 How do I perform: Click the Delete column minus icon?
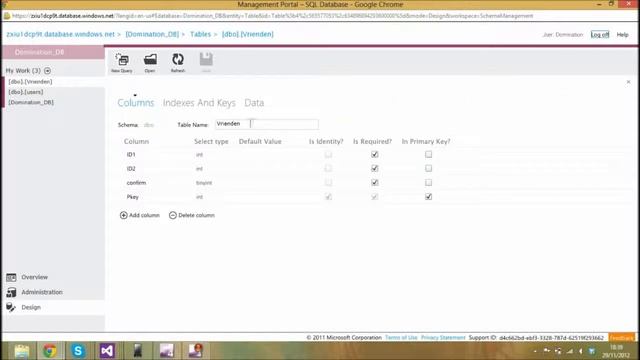pyautogui.click(x=173, y=215)
